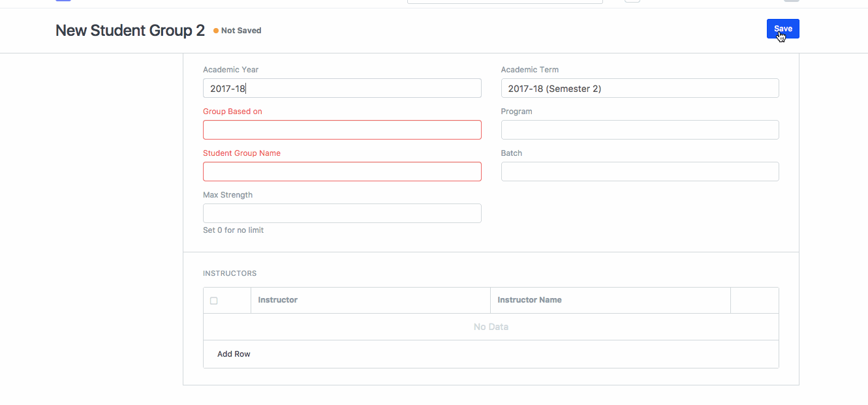Click the No Data row in table
Viewport: 868px width, 405px height.
click(x=491, y=327)
